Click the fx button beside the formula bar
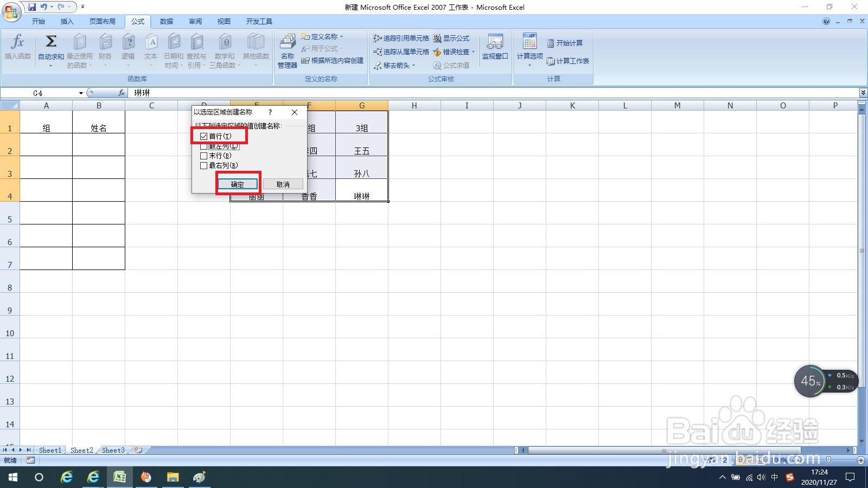Viewport: 868px width, 488px height. click(122, 93)
